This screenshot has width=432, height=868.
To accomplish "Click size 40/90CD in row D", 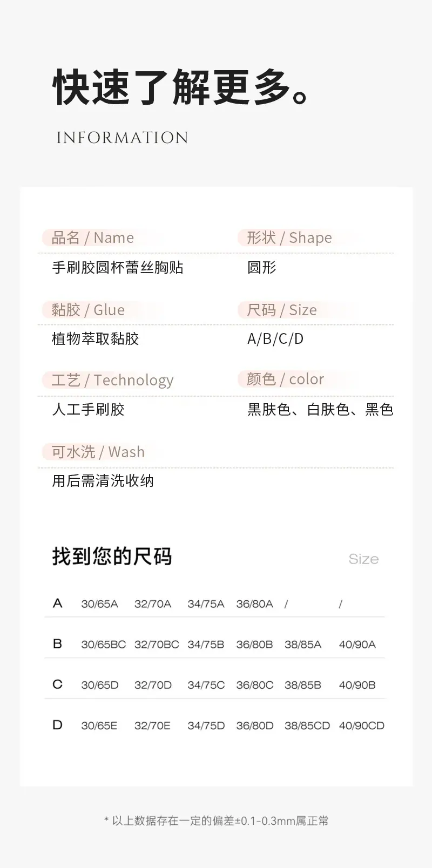I will click(362, 726).
